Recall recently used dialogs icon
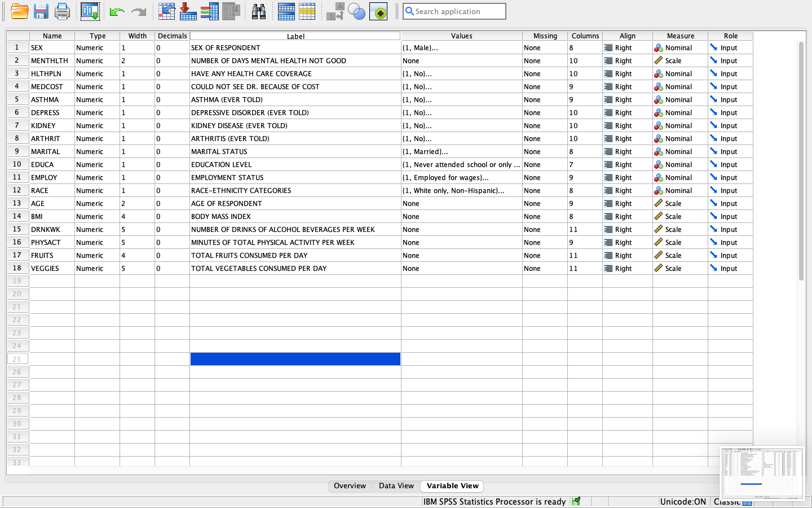 (90, 11)
